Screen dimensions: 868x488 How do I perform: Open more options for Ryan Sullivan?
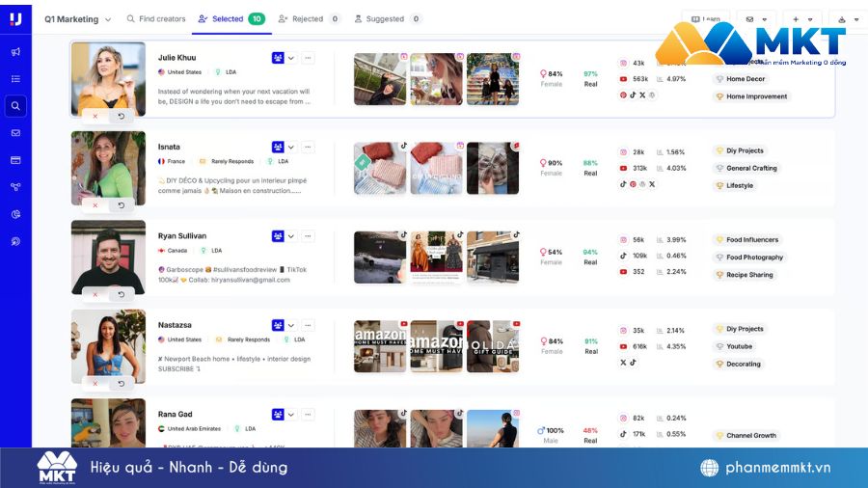[308, 235]
